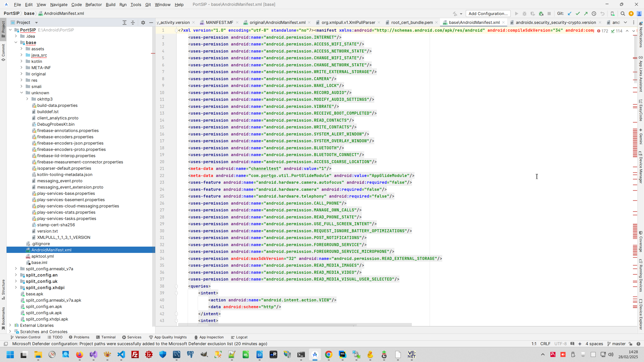The image size is (644, 362).
Task: Open the Project view dropdown chevron
Action: point(36,22)
